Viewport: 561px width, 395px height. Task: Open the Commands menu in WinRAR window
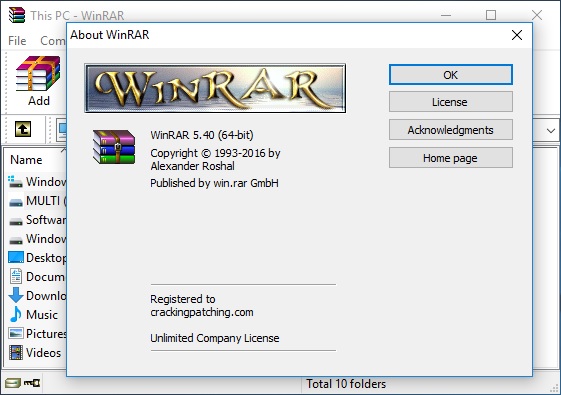coord(52,41)
